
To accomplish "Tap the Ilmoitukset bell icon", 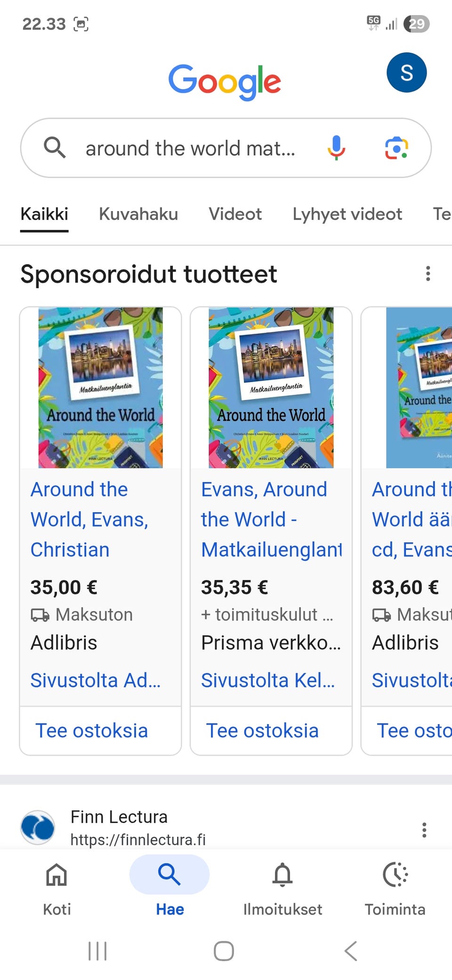I will [x=282, y=875].
